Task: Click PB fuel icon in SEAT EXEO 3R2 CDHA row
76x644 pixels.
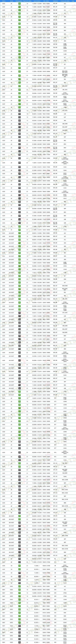Action: point(20,606)
